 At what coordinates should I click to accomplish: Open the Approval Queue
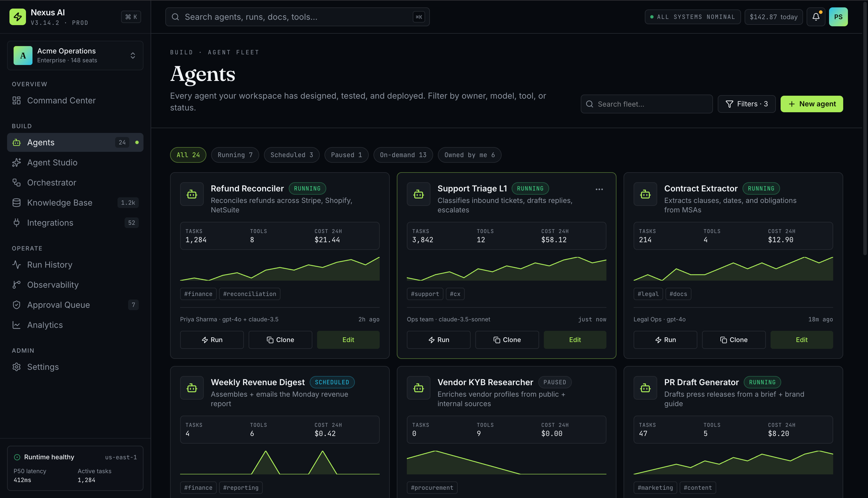[x=75, y=305]
